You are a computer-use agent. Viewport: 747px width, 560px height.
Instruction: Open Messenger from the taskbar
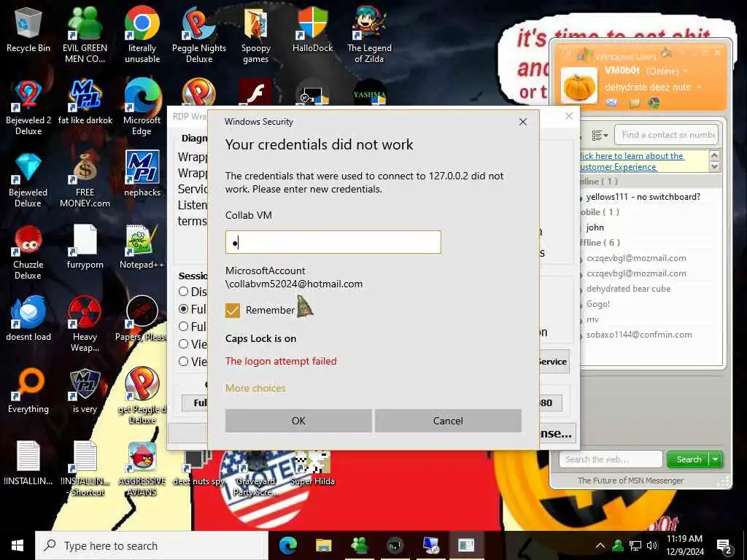[359, 545]
